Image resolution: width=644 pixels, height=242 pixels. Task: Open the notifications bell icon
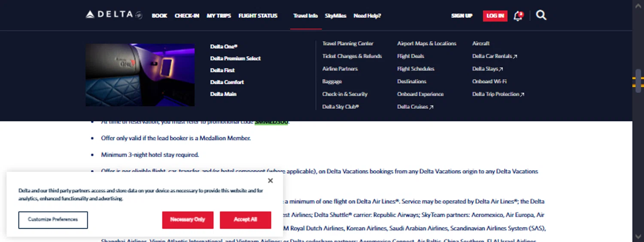[518, 16]
